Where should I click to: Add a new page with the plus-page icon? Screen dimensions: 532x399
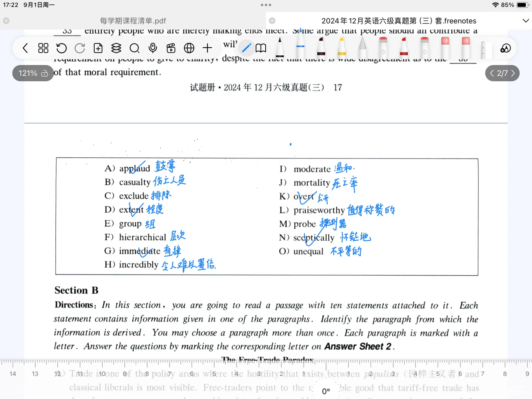point(98,48)
